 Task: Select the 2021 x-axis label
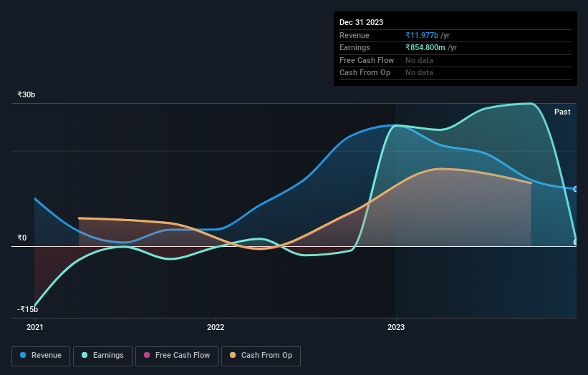click(x=35, y=327)
